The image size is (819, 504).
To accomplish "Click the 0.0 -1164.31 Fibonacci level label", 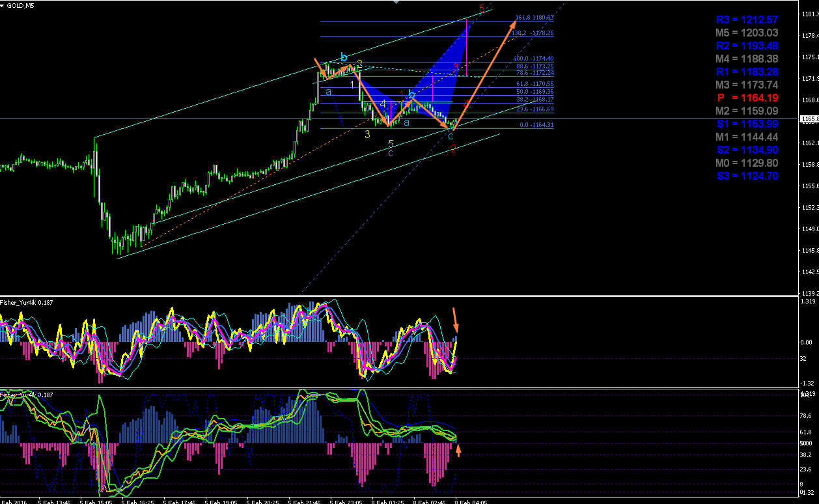I will point(536,125).
